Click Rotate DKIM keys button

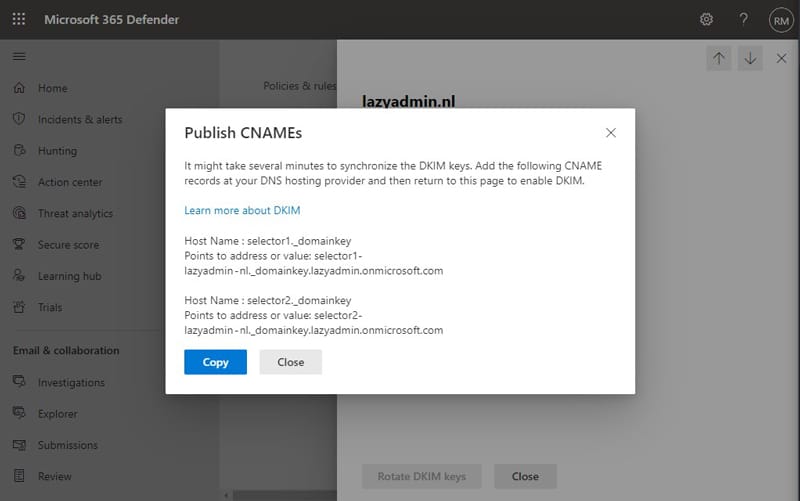point(421,476)
